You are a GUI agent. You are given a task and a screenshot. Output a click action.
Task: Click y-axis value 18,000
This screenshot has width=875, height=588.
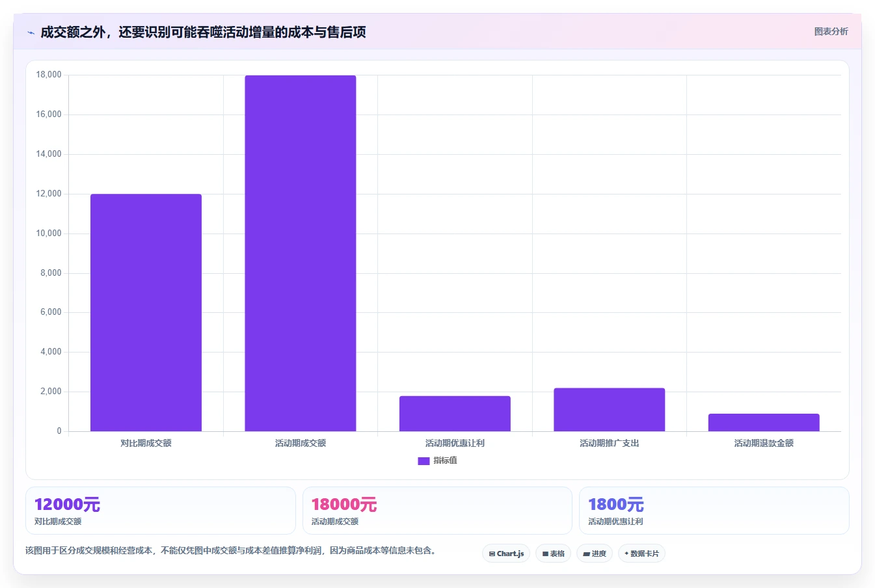click(x=49, y=75)
